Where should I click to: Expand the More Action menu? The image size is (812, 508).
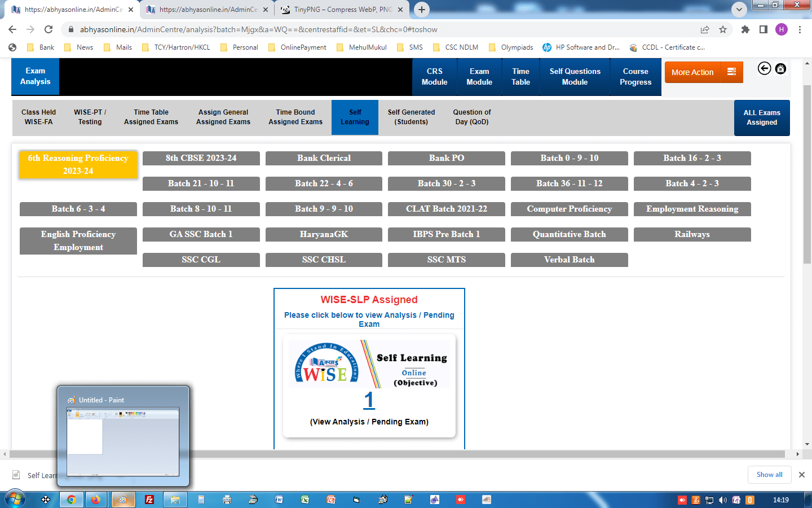(703, 72)
